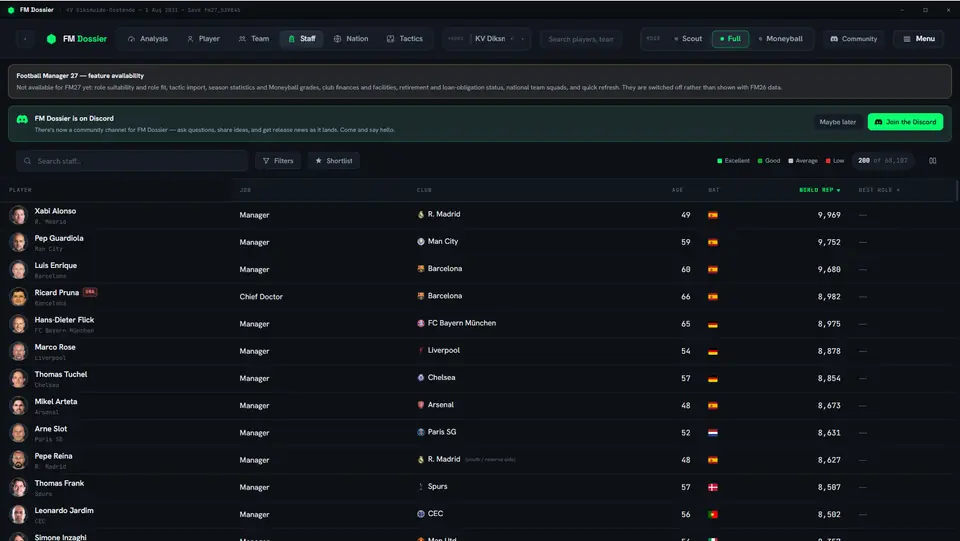Sort by the Nat column header
The height and width of the screenshot is (541, 960).
pos(714,190)
